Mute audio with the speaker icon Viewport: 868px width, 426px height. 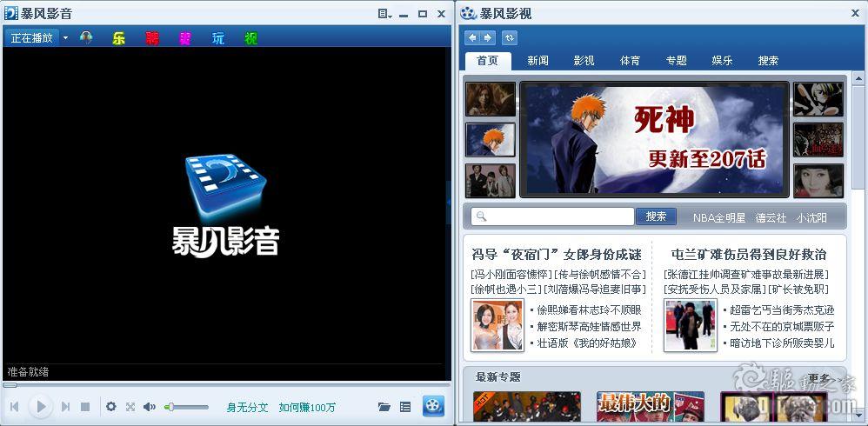click(150, 407)
